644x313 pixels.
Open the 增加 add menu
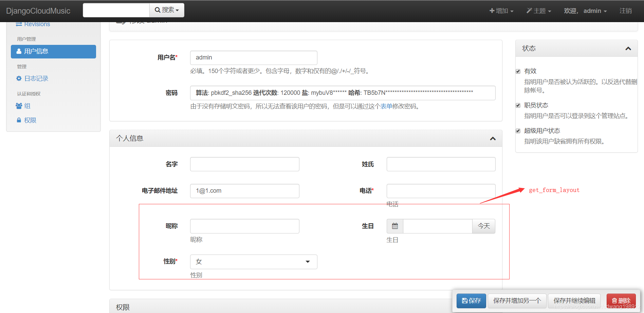tap(501, 11)
